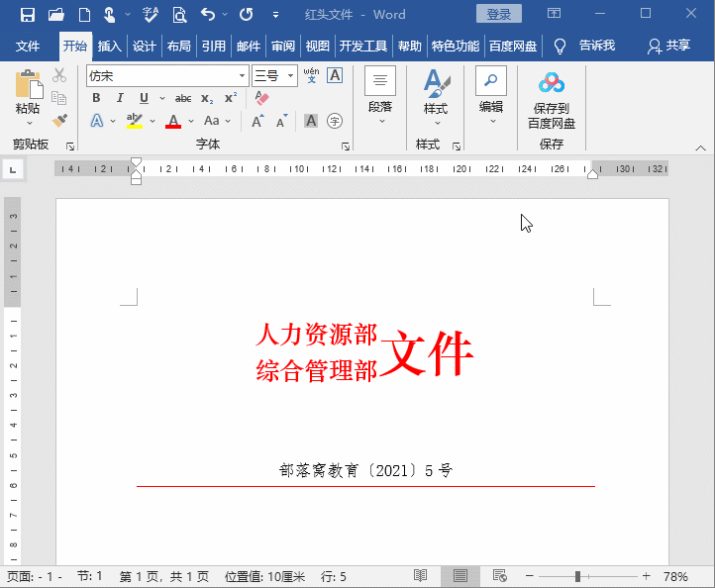Toggle italic formatting
Screen dimensions: 715x588
point(120,98)
